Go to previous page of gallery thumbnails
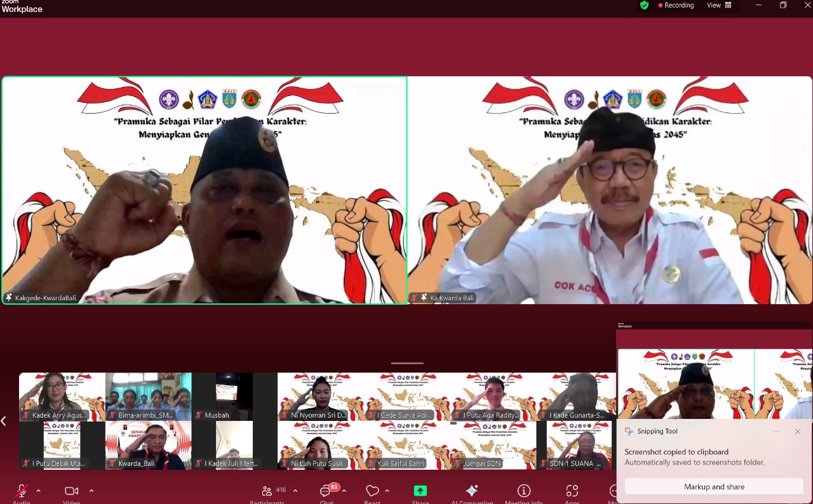This screenshot has width=813, height=504. (4, 421)
